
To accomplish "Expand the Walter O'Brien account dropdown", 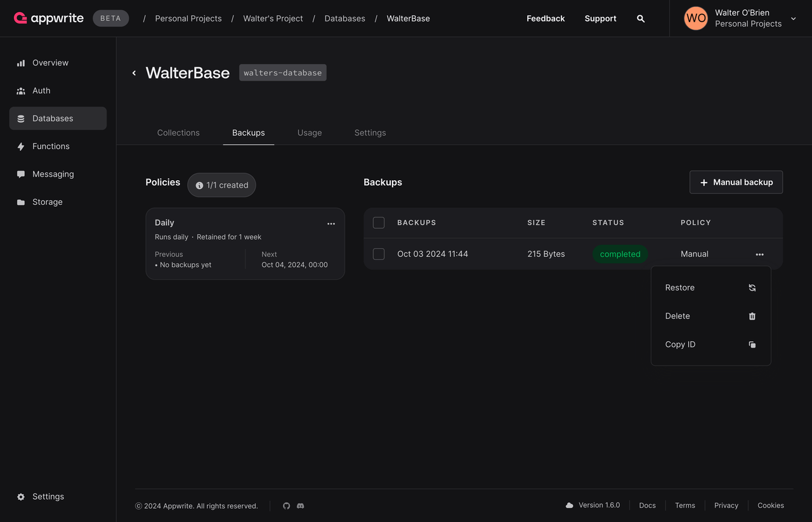I will point(794,19).
